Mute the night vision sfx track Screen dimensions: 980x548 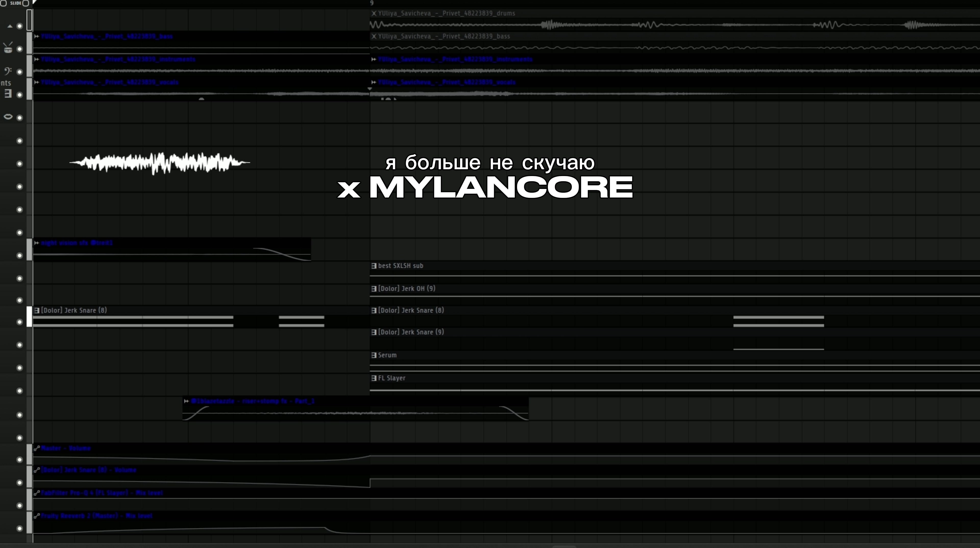click(x=19, y=256)
